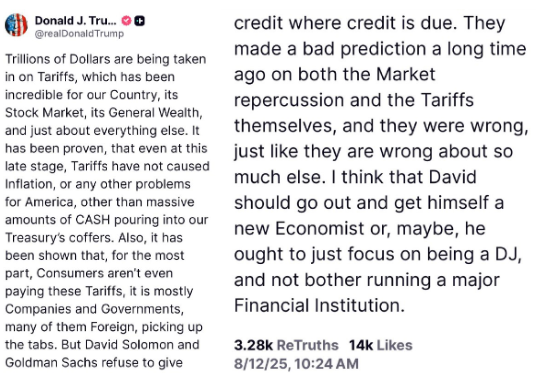
Task: Click the flag-themed profile avatar
Action: (16, 25)
